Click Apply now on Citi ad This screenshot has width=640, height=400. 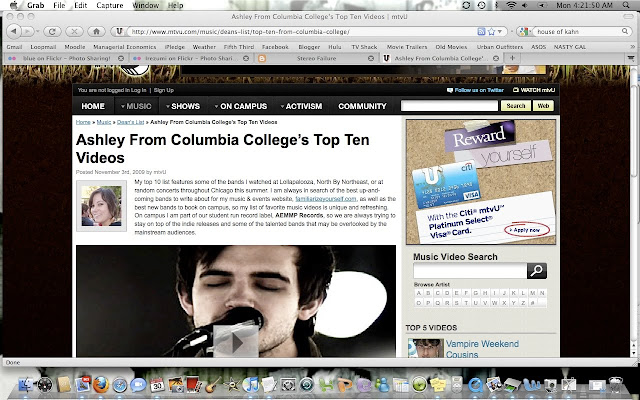tap(527, 230)
